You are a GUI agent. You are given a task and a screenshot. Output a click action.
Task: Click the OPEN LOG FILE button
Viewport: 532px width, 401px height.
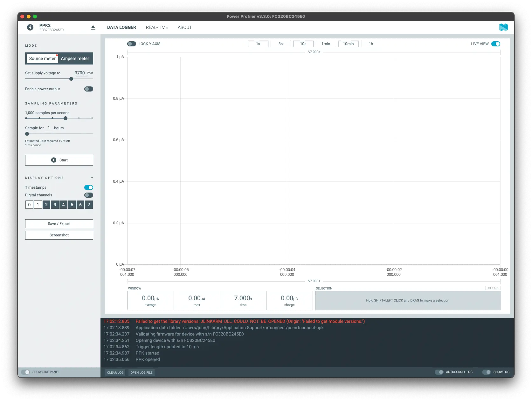[142, 372]
